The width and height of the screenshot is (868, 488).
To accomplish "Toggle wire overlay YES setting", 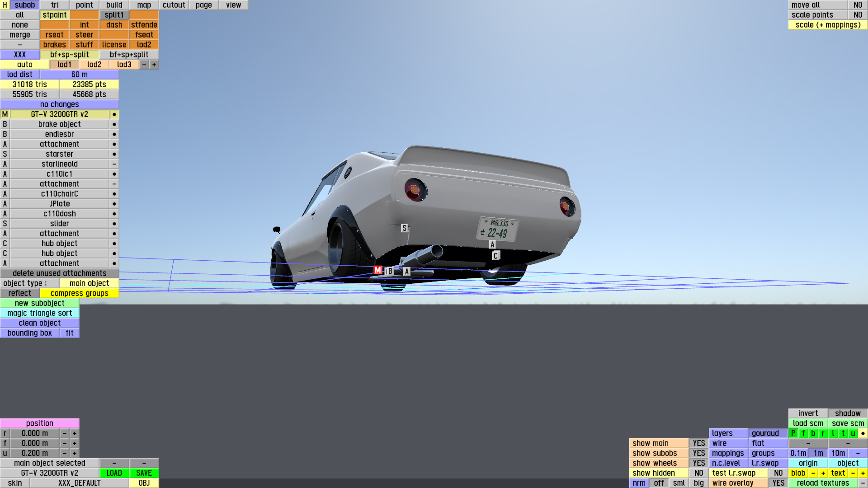I will click(778, 483).
